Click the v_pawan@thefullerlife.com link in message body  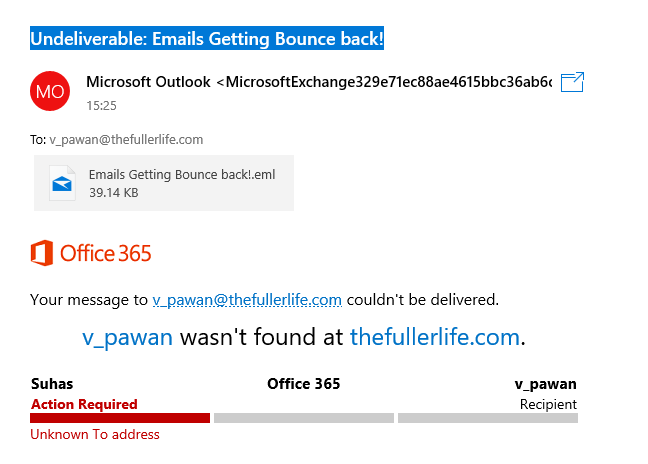coord(247,299)
